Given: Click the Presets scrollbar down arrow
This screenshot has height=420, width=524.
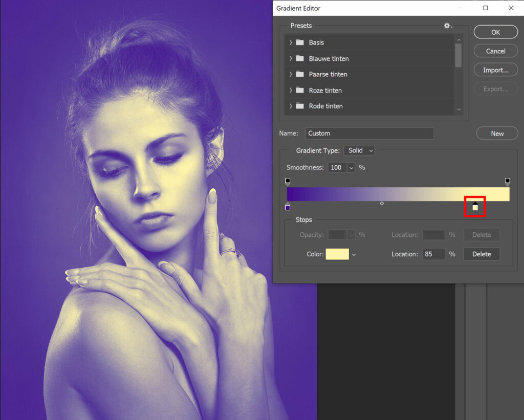Looking at the screenshot, I should click(458, 109).
